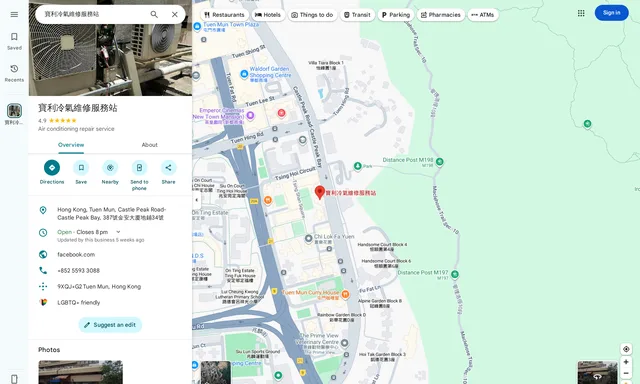Filter map by ATMs
Screen dimensions: 640x384
(x=482, y=15)
